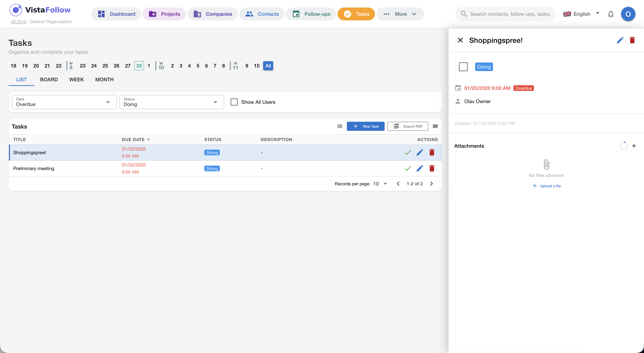Click the compact table view icon left of New Task
Image resolution: width=644 pixels, height=353 pixels.
340,126
